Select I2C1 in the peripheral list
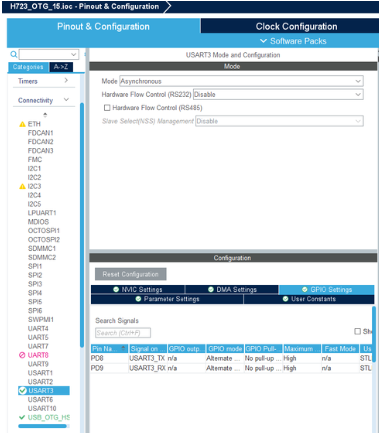This screenshot has width=379, height=433. (x=34, y=168)
